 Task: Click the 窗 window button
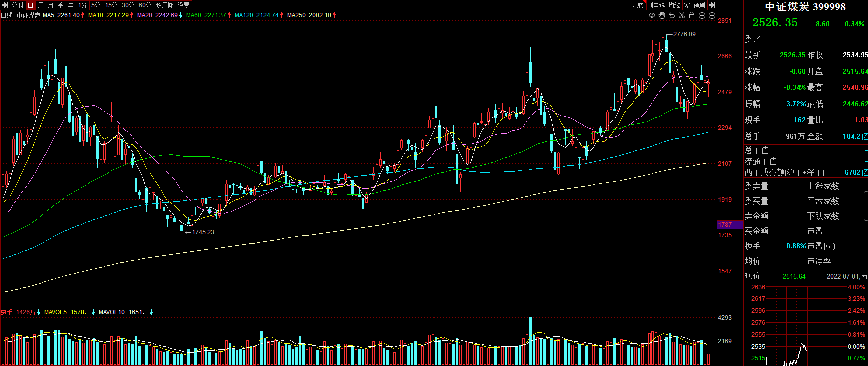[x=687, y=5]
